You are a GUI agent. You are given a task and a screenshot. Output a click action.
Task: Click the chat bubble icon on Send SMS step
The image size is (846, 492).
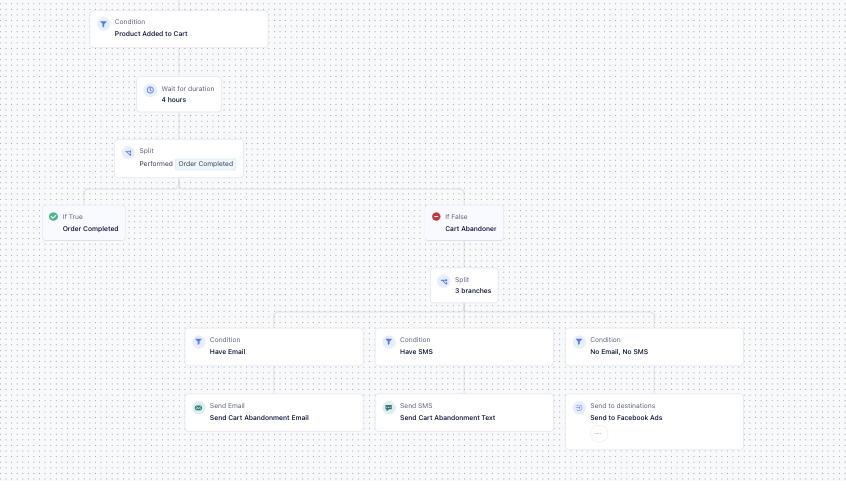[x=388, y=408]
